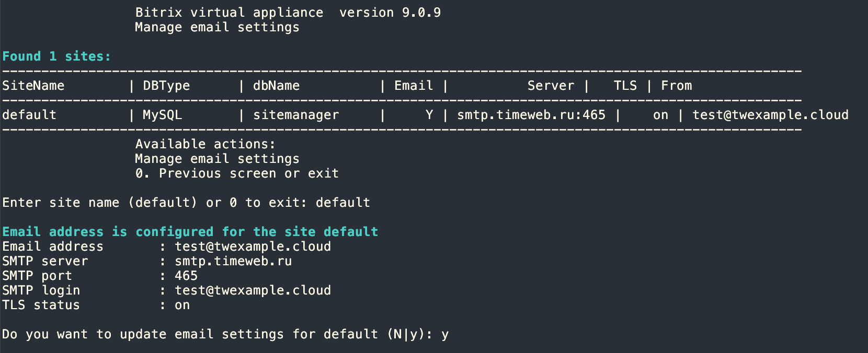Click the smtp.timeweb.ru:465 server cell
This screenshot has width=868, height=353.
coord(531,115)
